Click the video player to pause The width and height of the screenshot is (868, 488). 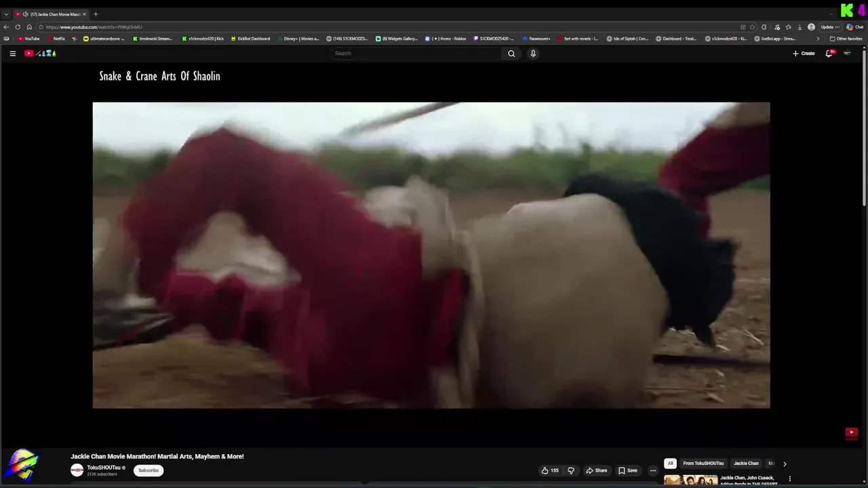coord(431,256)
